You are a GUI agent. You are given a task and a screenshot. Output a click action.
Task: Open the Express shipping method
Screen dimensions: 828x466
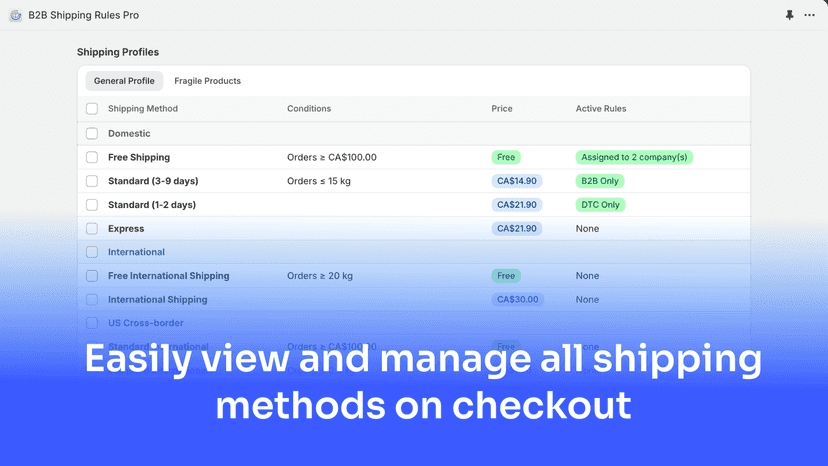click(126, 229)
